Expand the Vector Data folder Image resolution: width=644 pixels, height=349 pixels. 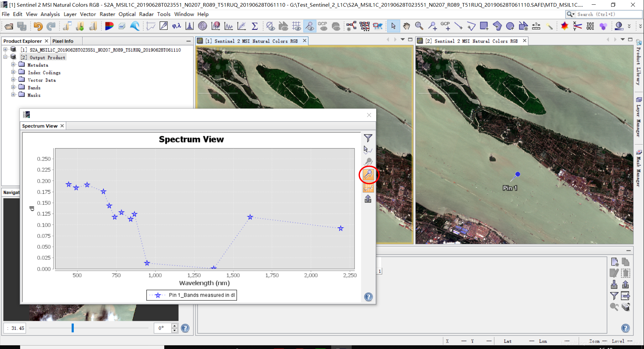point(13,79)
